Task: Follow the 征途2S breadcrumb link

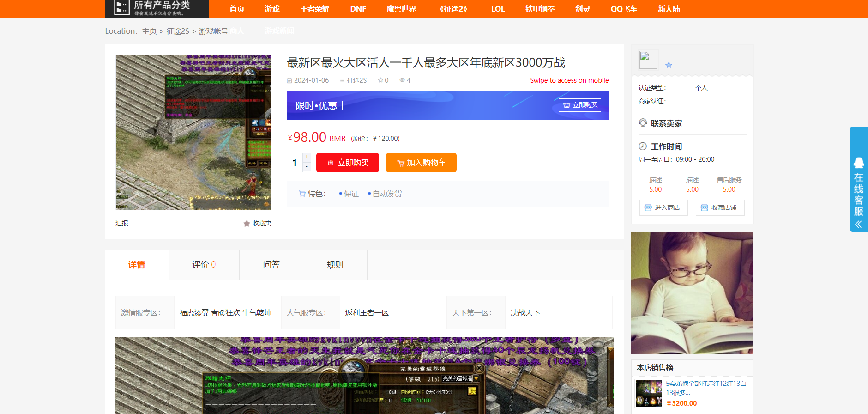Action: tap(178, 31)
